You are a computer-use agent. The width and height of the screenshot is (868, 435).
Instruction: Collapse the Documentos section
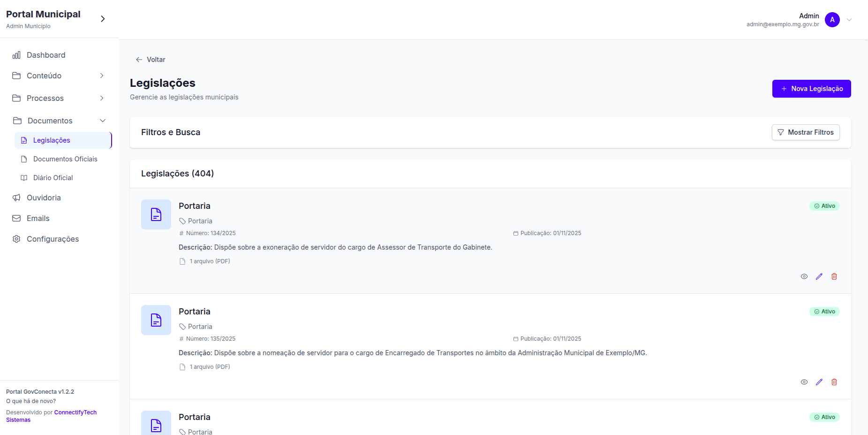coord(103,121)
